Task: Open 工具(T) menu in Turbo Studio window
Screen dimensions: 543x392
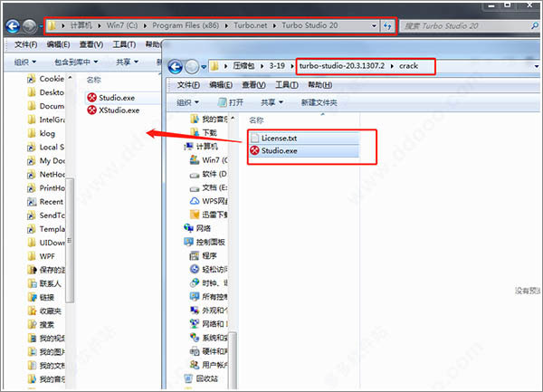Action: pyautogui.click(x=124, y=44)
